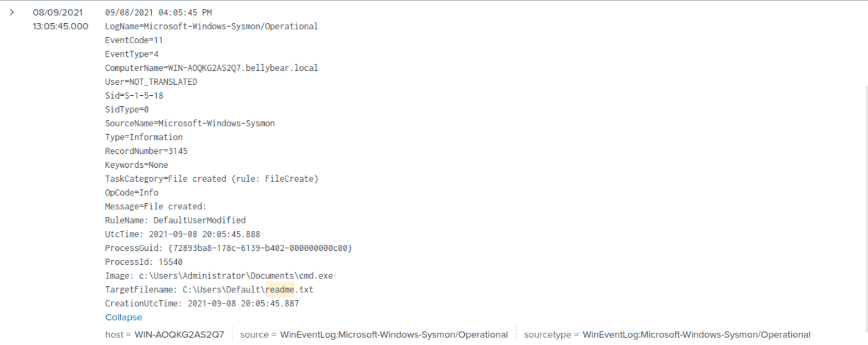Image resolution: width=868 pixels, height=345 pixels.
Task: Click the source field value WinEventLog Sysmon/Operational
Action: coord(394,334)
